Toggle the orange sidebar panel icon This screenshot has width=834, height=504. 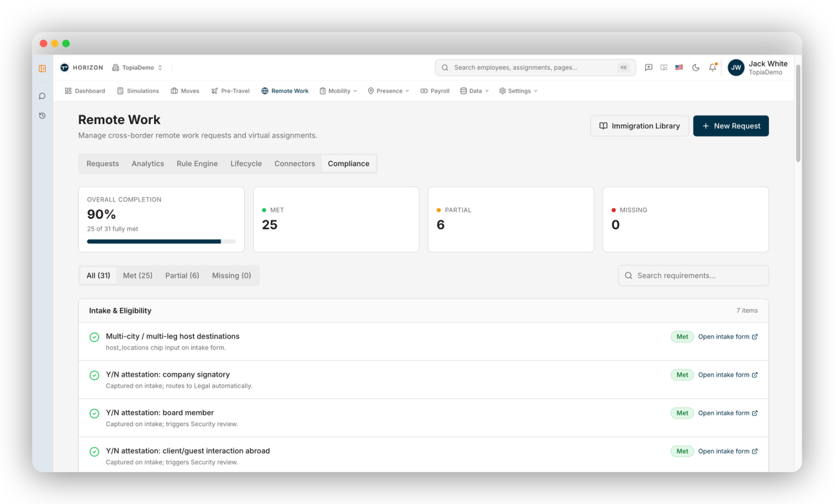[x=42, y=69]
